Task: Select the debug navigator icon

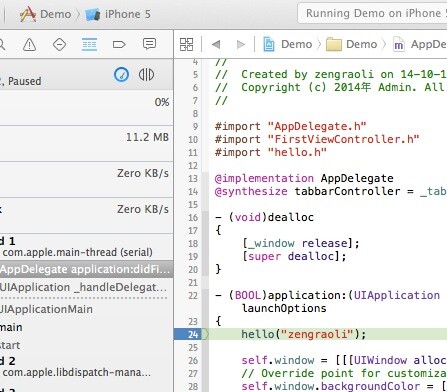Action: (x=89, y=44)
